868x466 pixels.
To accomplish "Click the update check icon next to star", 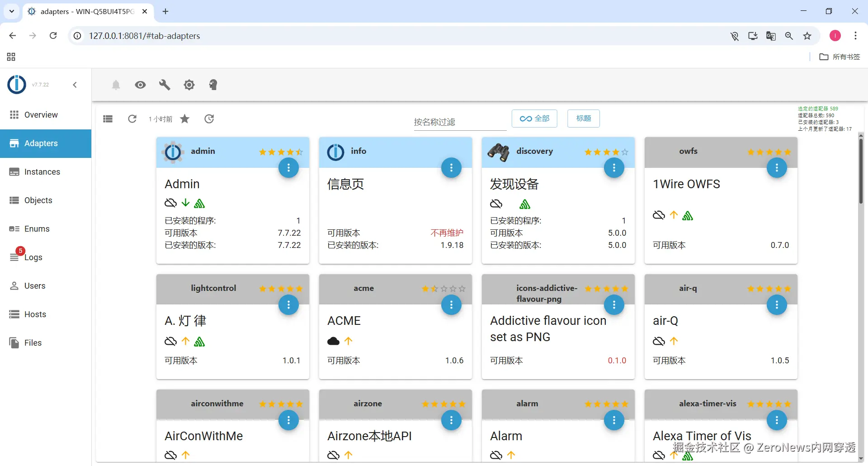I will pos(209,119).
